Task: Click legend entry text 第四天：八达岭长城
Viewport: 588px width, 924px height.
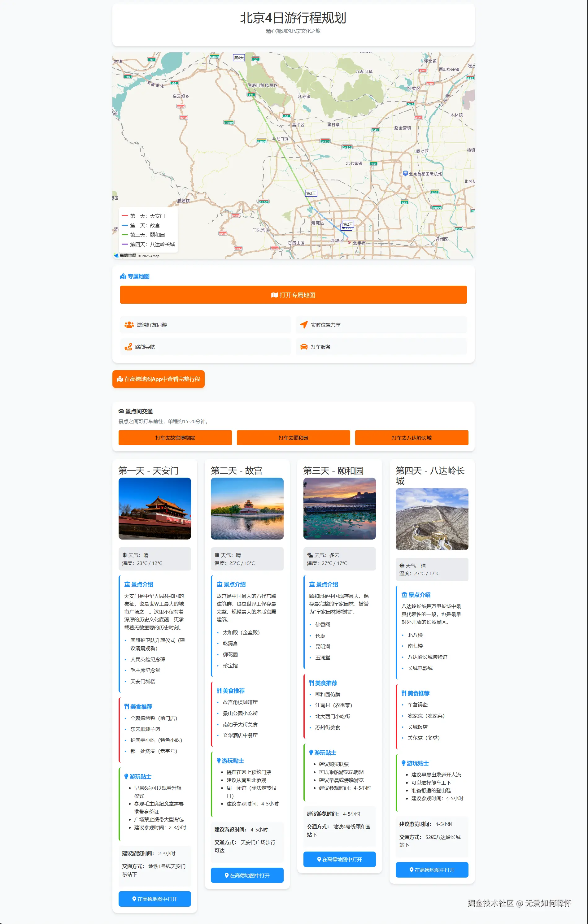Action: click(x=152, y=245)
